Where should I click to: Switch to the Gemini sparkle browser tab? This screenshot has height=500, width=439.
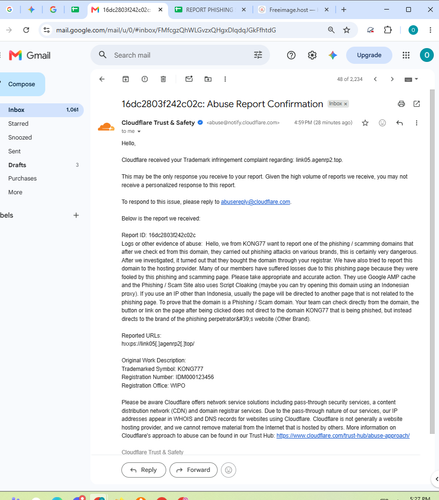pos(31,10)
